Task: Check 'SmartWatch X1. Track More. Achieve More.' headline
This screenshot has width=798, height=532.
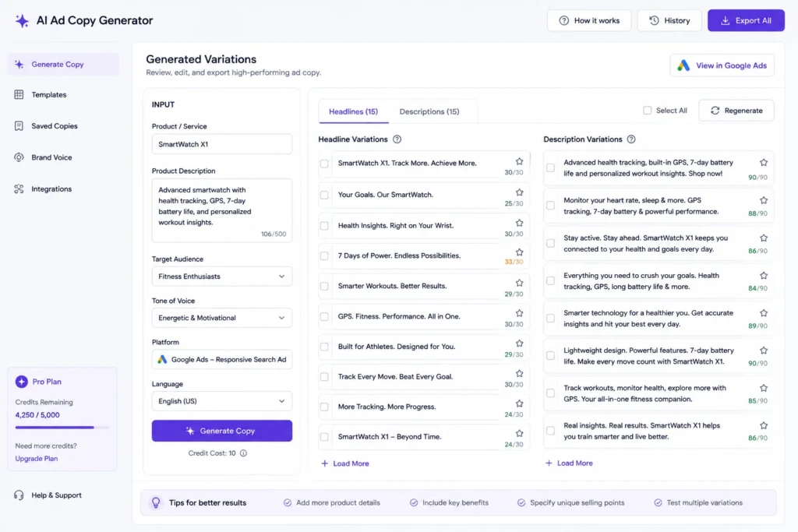Action: coord(324,164)
